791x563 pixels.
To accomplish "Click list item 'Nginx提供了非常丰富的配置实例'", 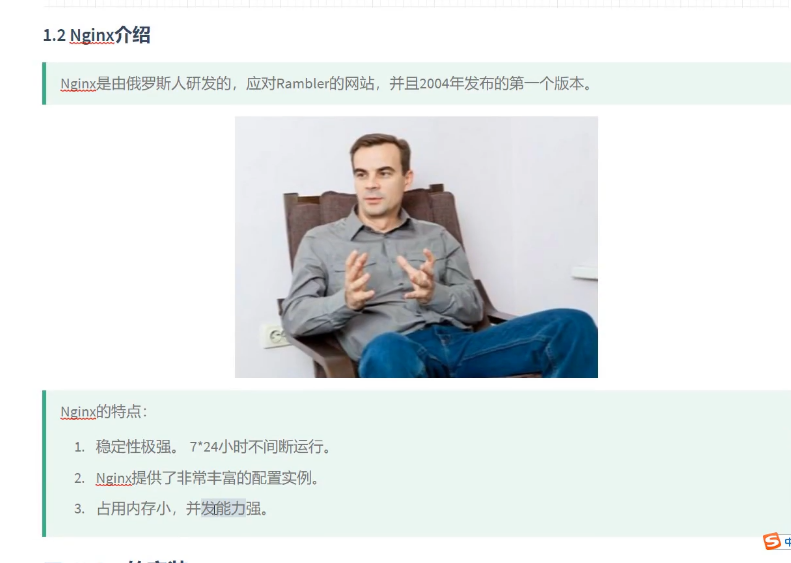I will [x=206, y=478].
